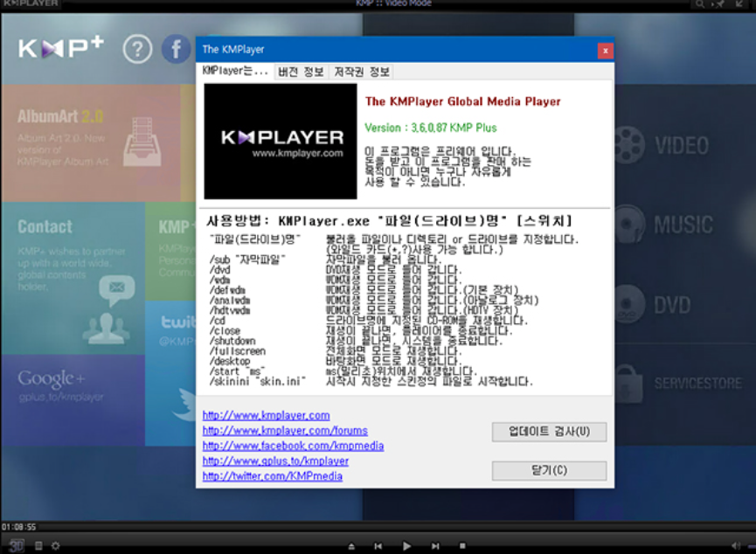Click the pin icon in title bar
The height and width of the screenshot is (554, 756).
pos(718,3)
